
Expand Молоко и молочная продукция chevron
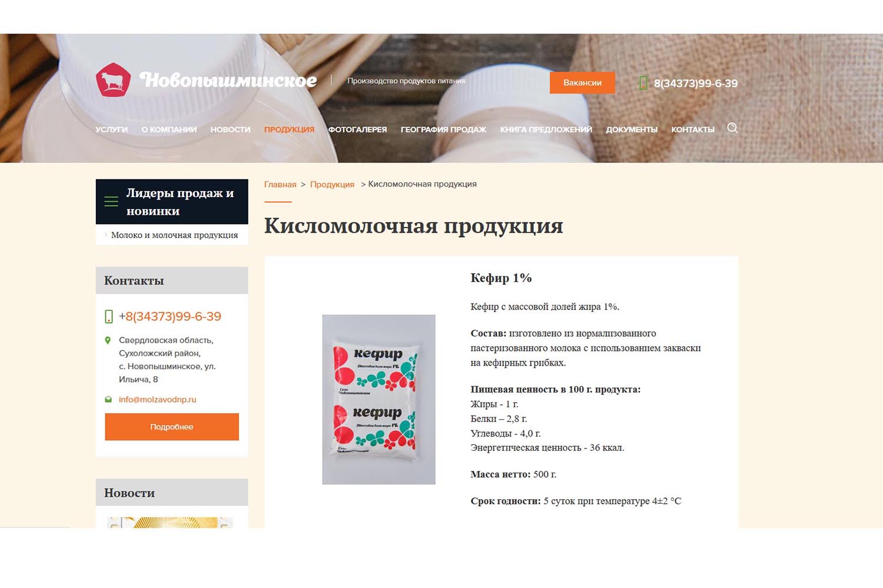pos(106,234)
